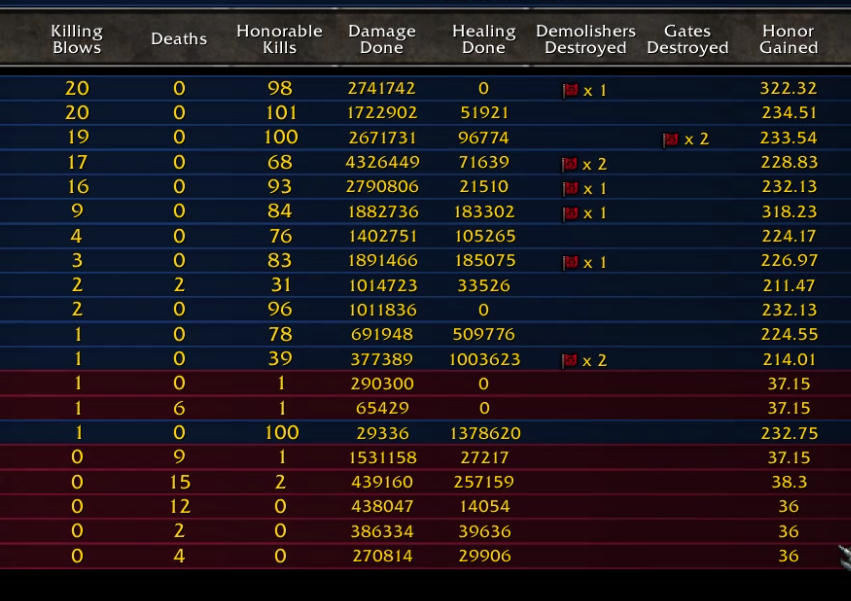Viewport: 851px width, 601px height.
Task: Select healing value 33526
Action: click(484, 285)
